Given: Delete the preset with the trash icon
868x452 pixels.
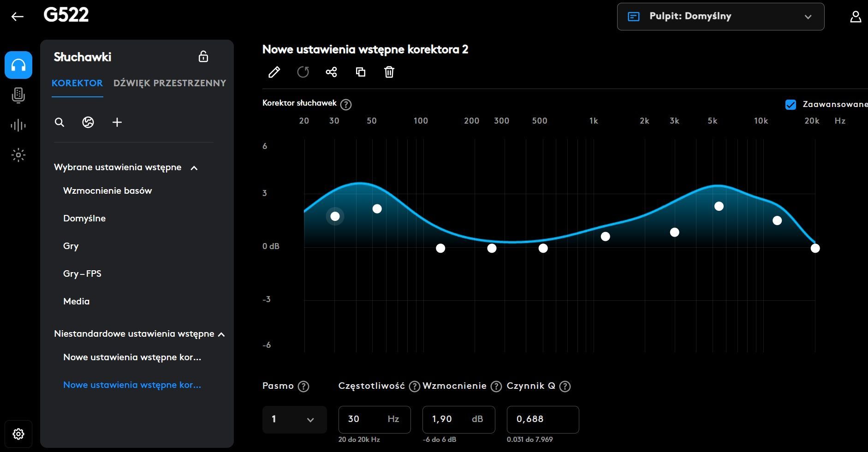Looking at the screenshot, I should point(389,72).
